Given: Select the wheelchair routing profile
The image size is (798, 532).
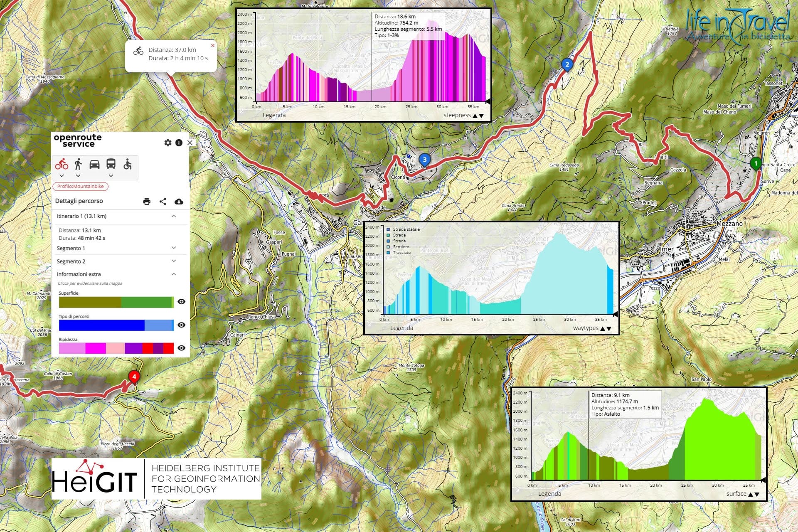Looking at the screenshot, I should click(x=127, y=164).
